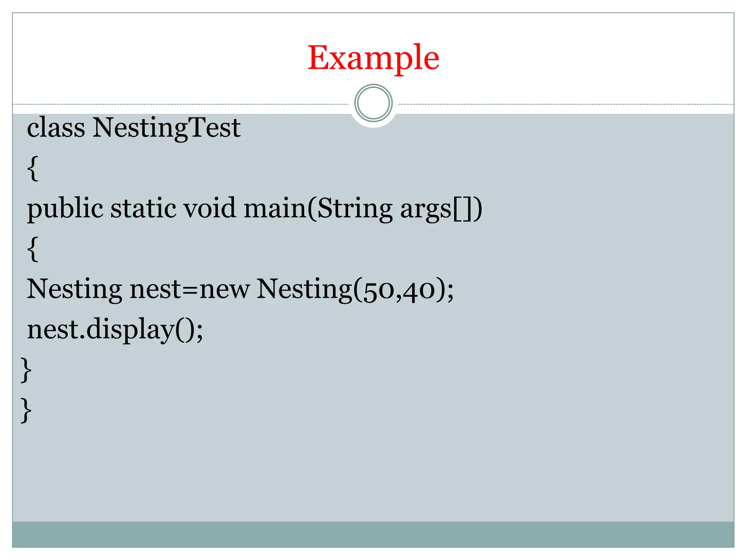Click the "class NestingTest" code line
Viewport: 747px width, 560px height.
pos(133,128)
